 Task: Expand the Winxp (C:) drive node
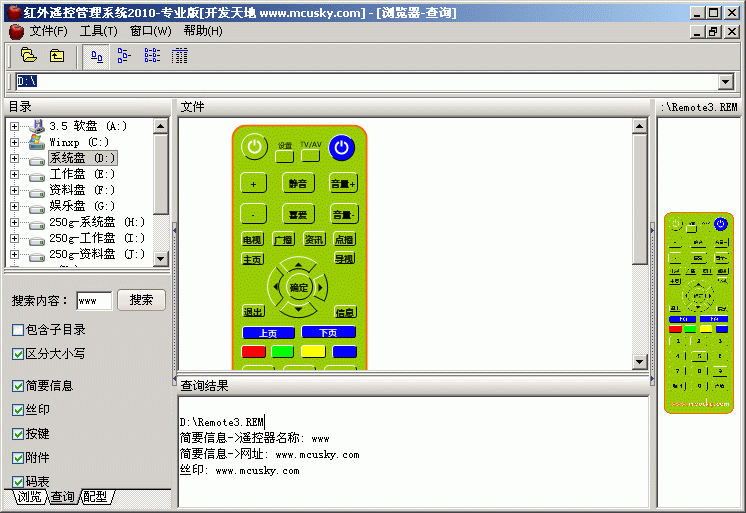click(x=14, y=142)
